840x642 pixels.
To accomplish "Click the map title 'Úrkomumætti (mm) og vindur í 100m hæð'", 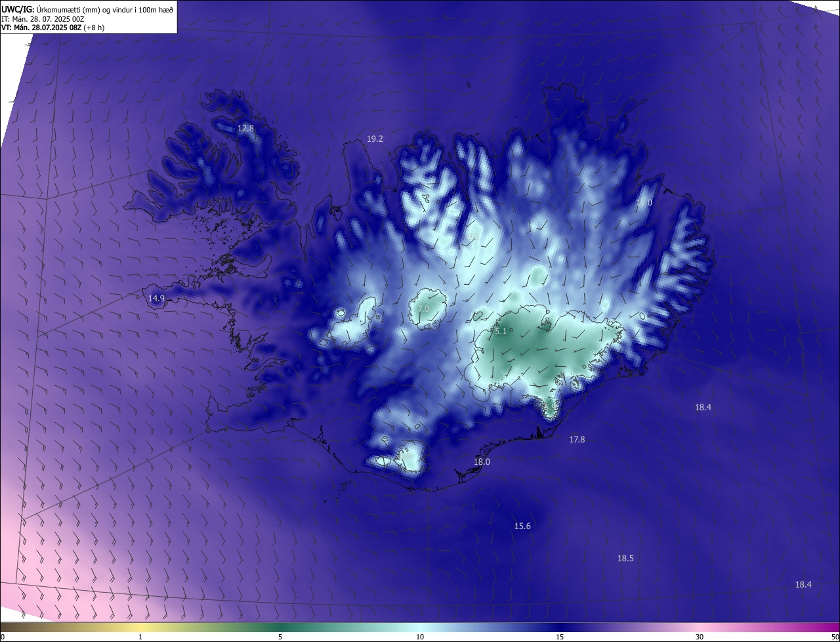I will [x=104, y=9].
